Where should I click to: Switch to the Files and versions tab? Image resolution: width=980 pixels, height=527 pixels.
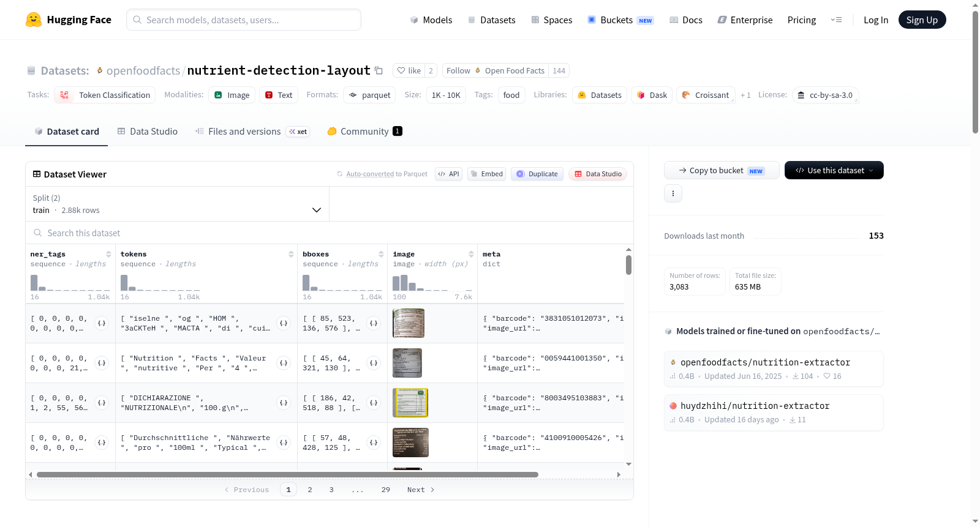(252, 131)
